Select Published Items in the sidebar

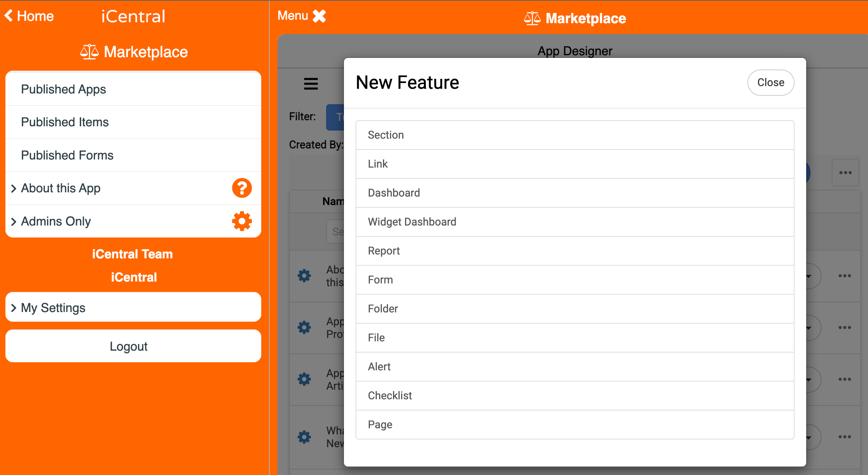point(65,122)
